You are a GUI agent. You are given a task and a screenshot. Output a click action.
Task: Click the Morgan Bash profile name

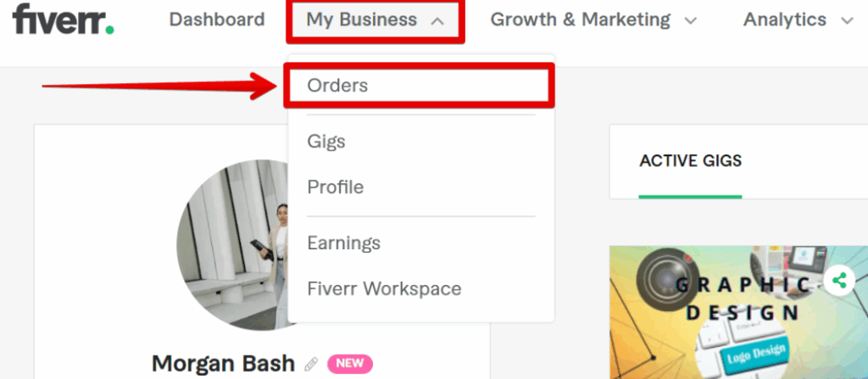(x=223, y=364)
